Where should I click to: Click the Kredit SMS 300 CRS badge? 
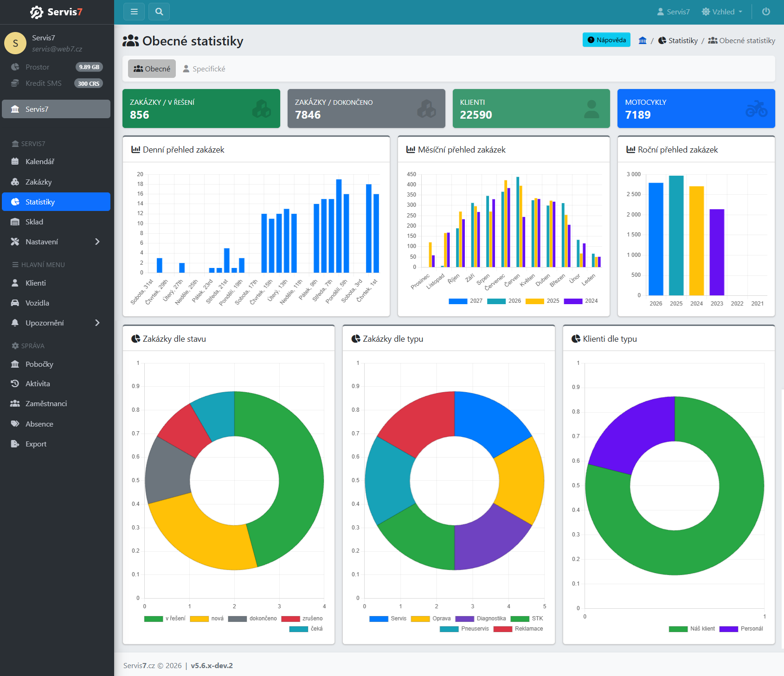pyautogui.click(x=89, y=83)
